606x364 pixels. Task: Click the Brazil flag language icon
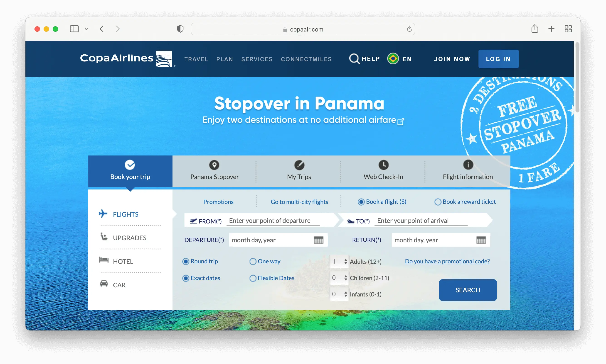pyautogui.click(x=393, y=59)
